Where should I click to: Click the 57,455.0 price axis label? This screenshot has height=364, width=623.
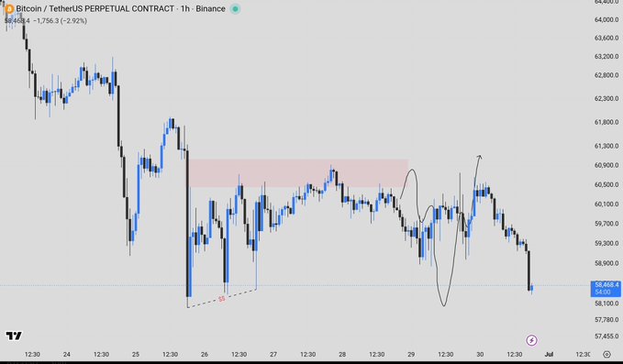click(x=606, y=336)
